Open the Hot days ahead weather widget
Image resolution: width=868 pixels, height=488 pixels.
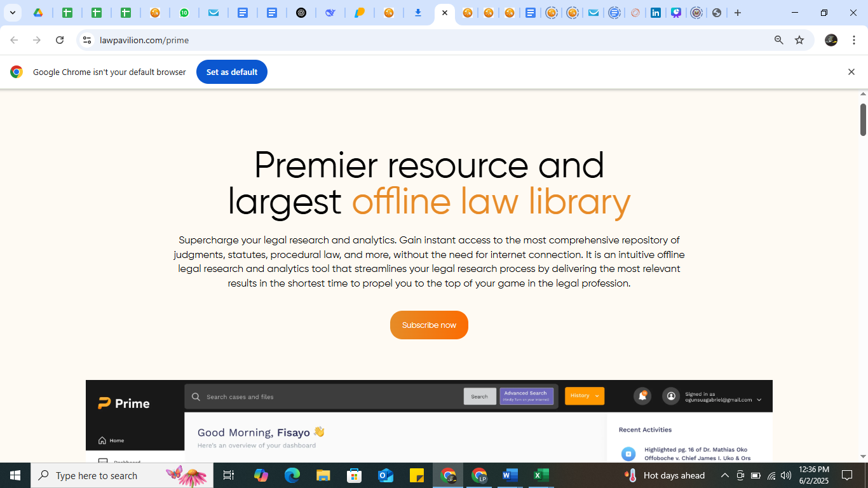(x=665, y=475)
